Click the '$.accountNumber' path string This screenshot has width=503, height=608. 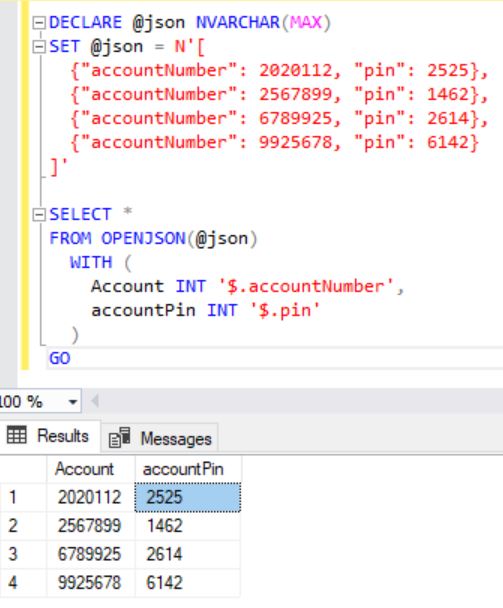[x=306, y=286]
